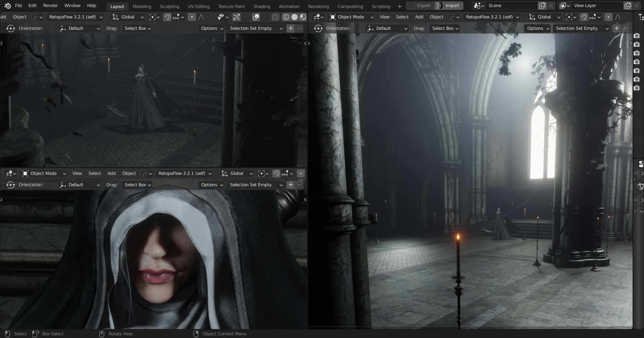Open View menu in right viewport header
The width and height of the screenshot is (644, 338).
coord(384,17)
